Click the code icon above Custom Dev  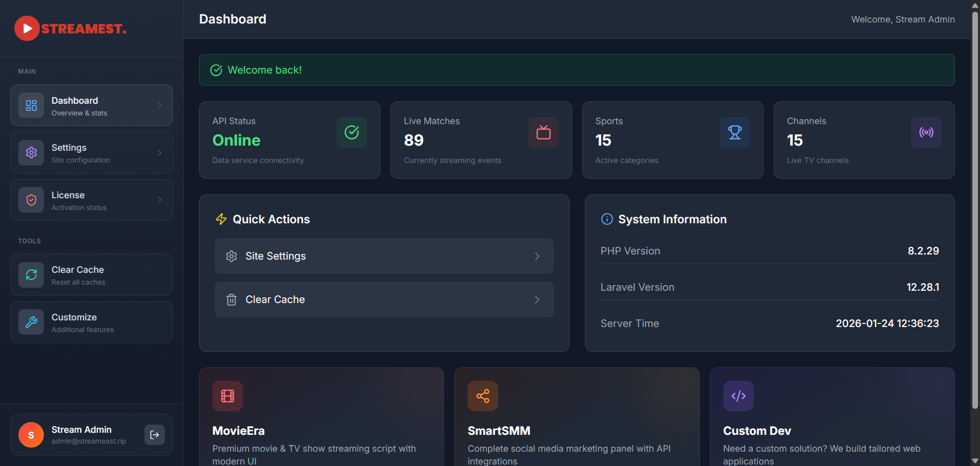pos(738,395)
